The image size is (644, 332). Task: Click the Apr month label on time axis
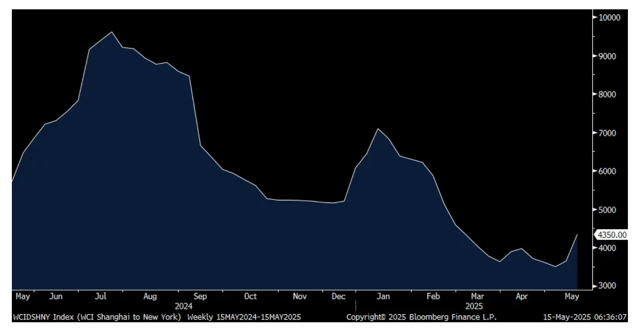(522, 296)
